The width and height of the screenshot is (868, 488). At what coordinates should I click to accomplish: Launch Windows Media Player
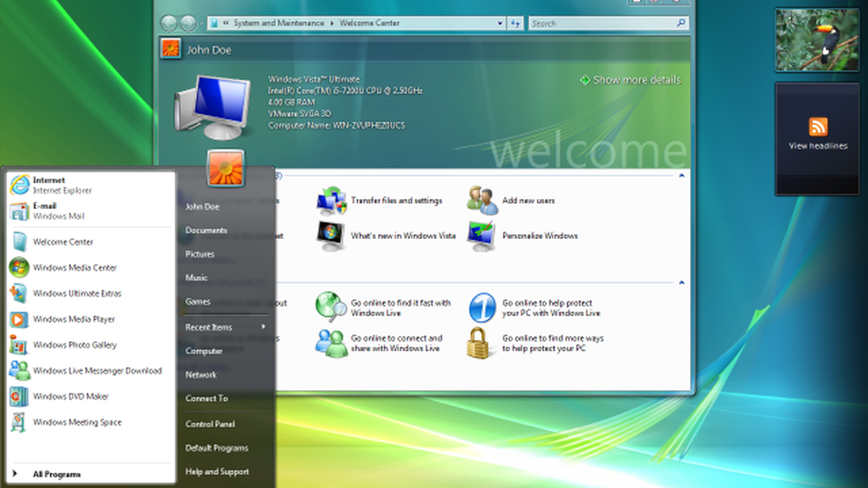(74, 319)
